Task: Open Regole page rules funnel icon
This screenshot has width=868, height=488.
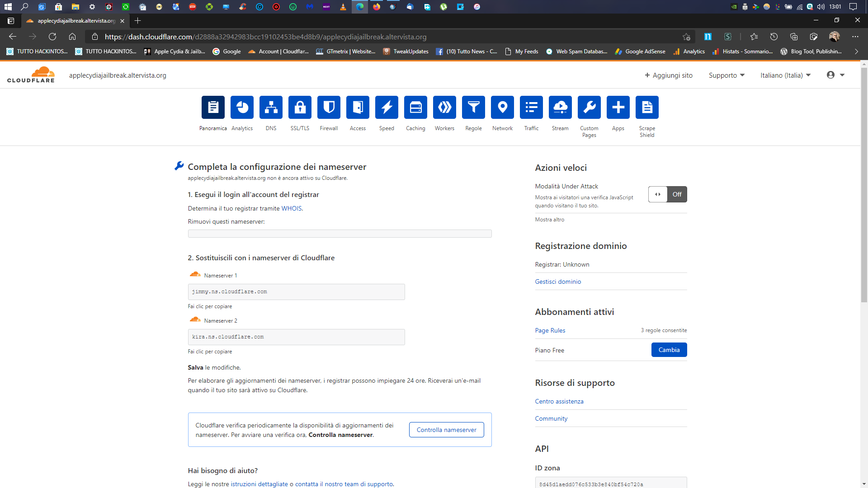Action: click(x=473, y=108)
